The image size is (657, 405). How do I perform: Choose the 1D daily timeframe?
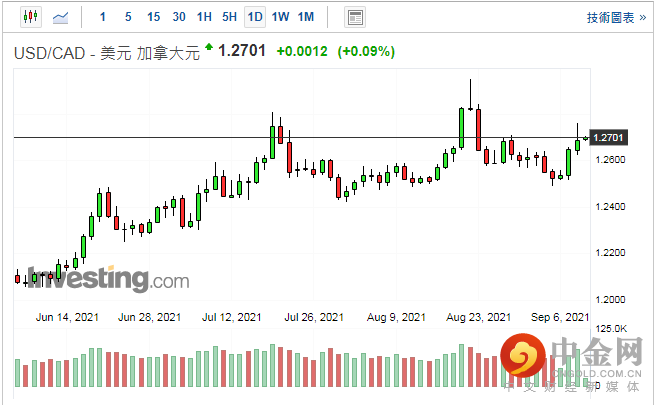coord(255,17)
